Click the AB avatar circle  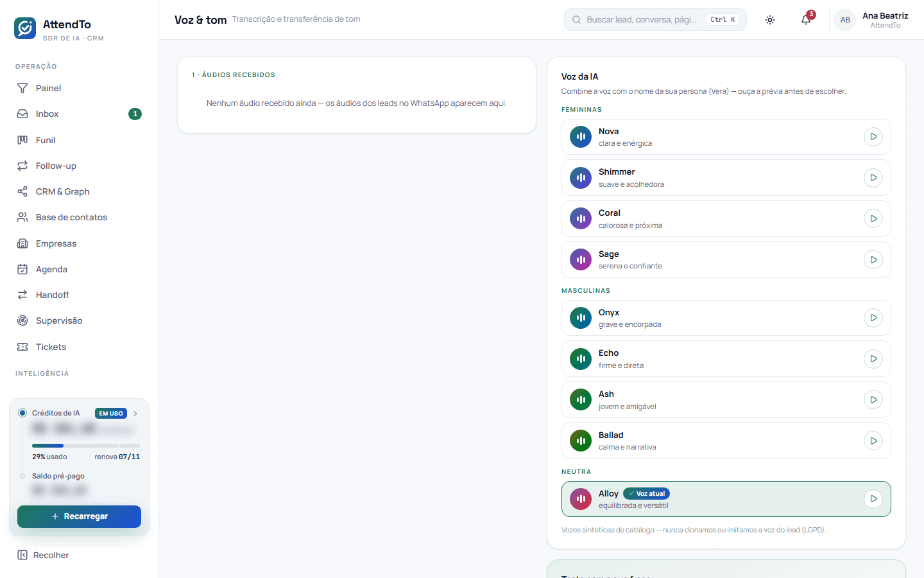[845, 20]
